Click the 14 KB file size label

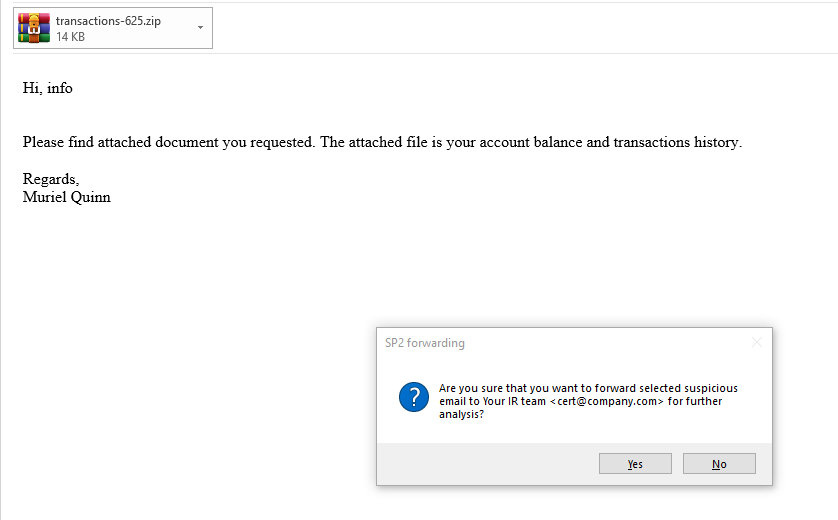71,37
